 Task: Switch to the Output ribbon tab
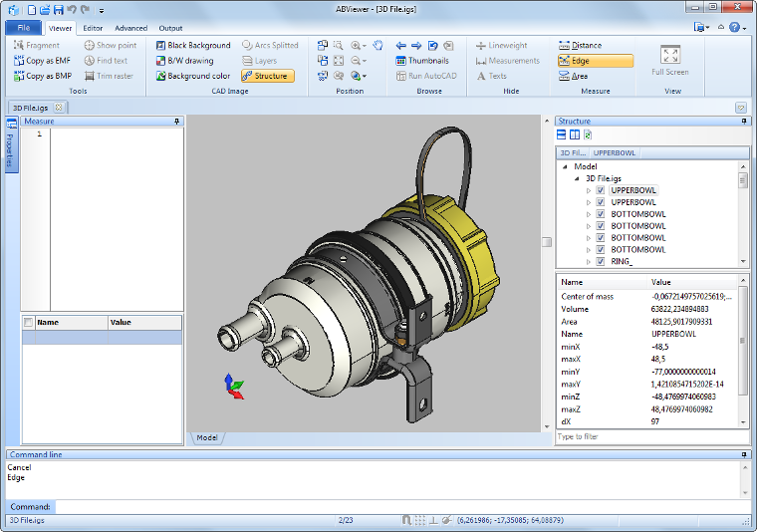(170, 28)
